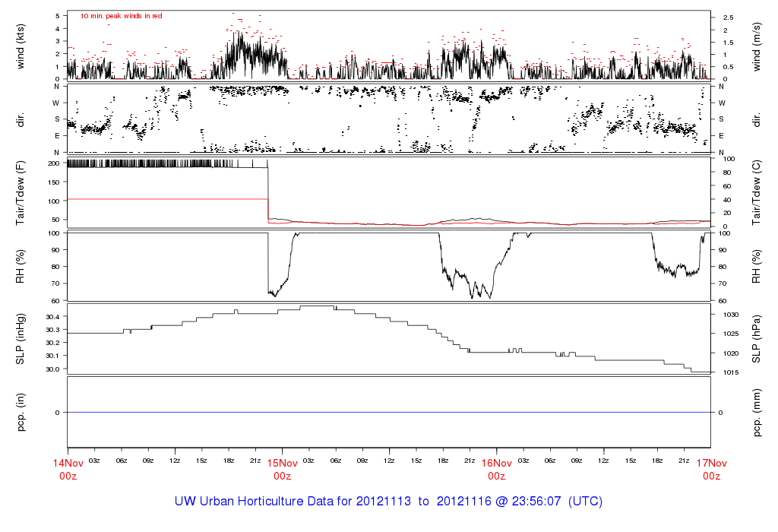Select the 'SLP (hPa)' axis label
Image resolution: width=778 pixels, height=532 pixels.
(x=756, y=338)
